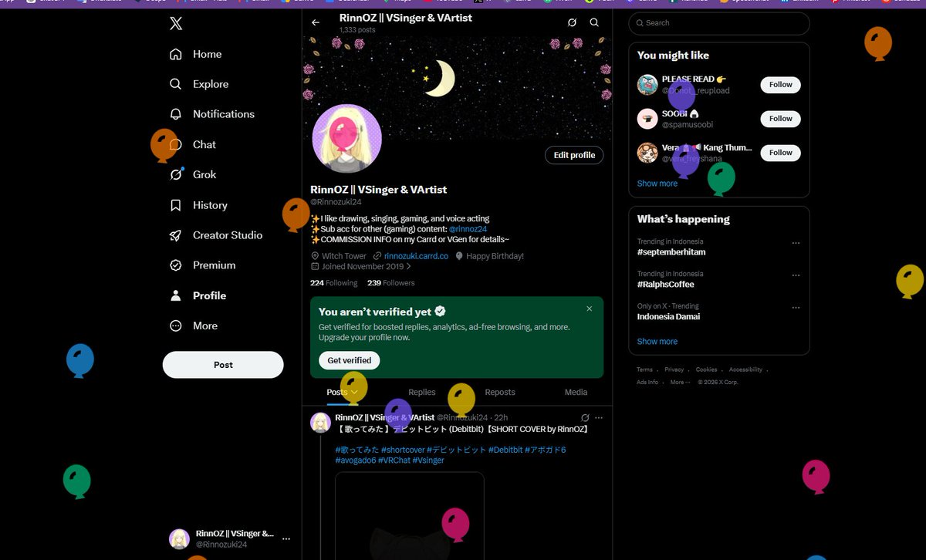
Task: Open the Privacy footer link
Action: pyautogui.click(x=674, y=369)
